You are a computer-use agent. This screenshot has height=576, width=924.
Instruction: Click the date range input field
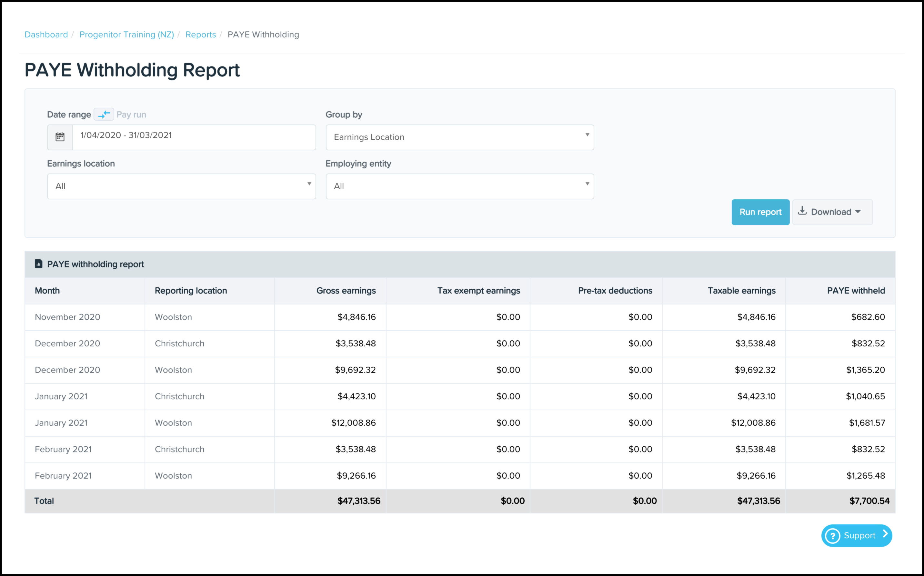(x=194, y=137)
